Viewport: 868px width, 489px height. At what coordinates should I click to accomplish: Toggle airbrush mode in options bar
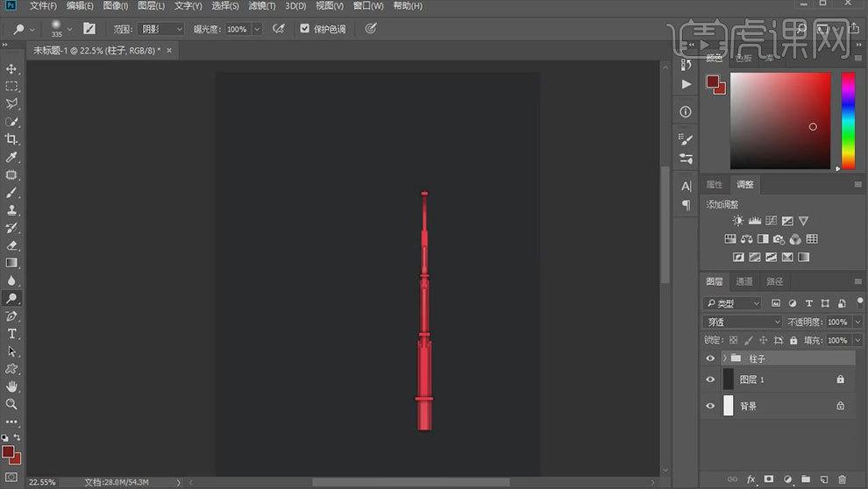tap(279, 28)
